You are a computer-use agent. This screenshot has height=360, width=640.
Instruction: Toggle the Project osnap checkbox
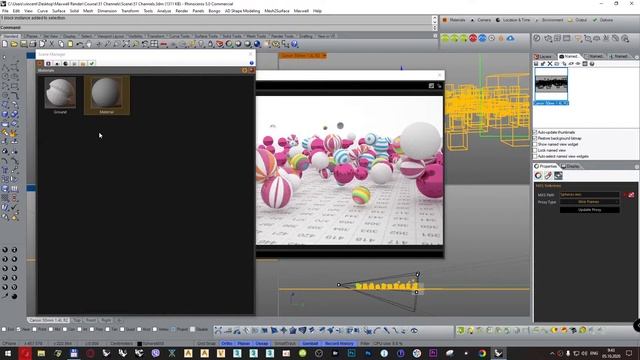[x=174, y=329]
